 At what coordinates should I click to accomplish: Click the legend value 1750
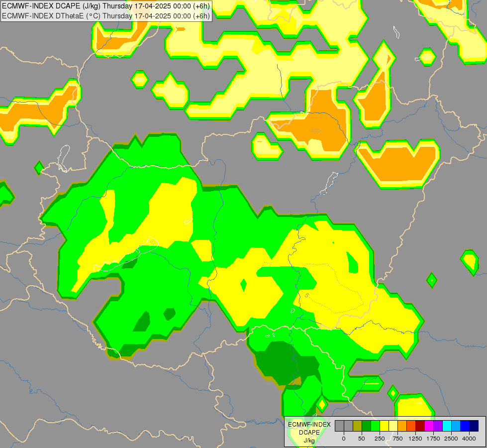[433, 439]
